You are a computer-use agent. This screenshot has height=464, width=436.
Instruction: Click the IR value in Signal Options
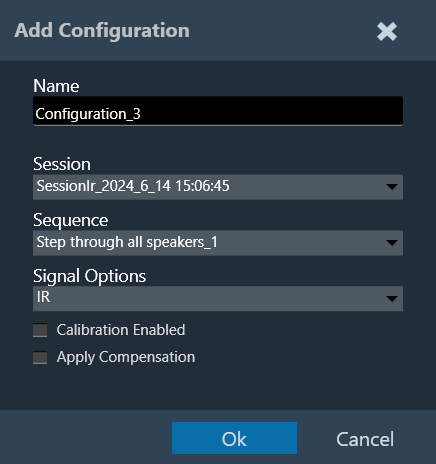[43, 297]
